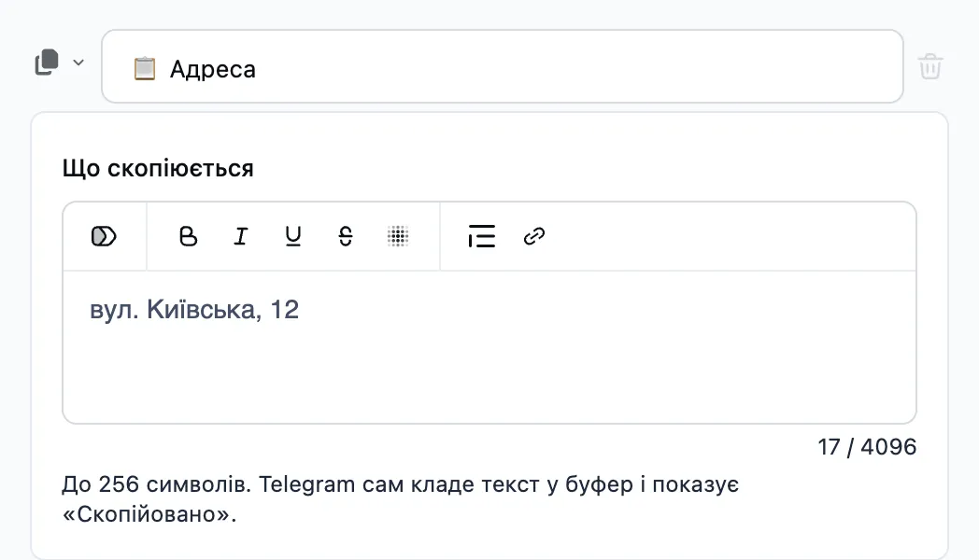Apply spoiler formatting with dotted icon
Image resolution: width=979 pixels, height=560 pixels.
[x=398, y=236]
